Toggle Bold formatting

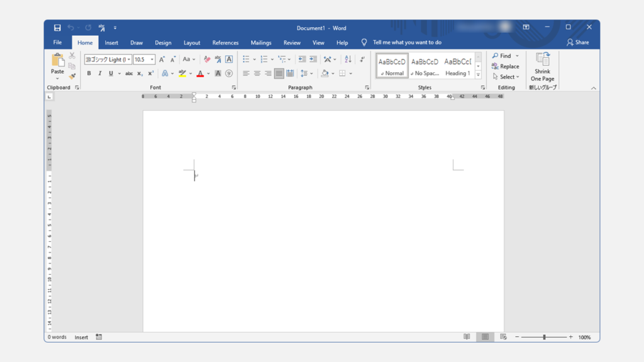click(89, 74)
